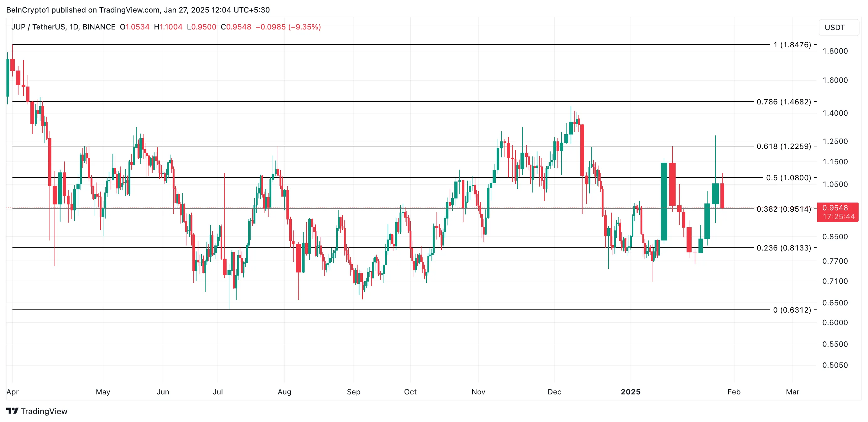Image resolution: width=868 pixels, height=422 pixels.
Task: Select the 0.786 (1.4682) Fibonacci label
Action: point(783,102)
